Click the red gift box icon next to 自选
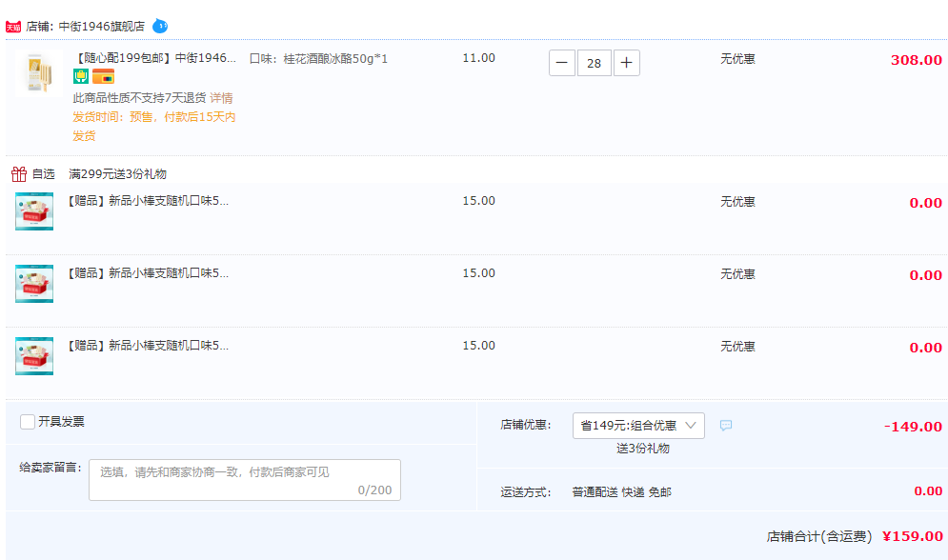This screenshot has height=560, width=948. [19, 174]
